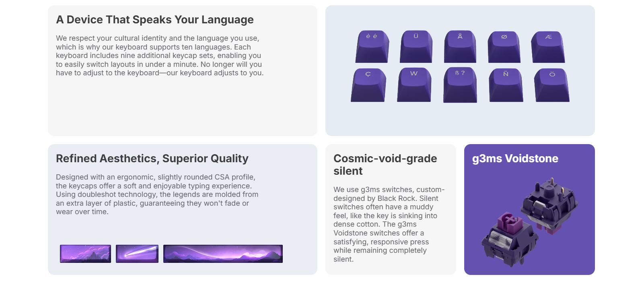Screen dimensions: 644x285
Task: View the long spacebar landscape artwork
Action: (x=223, y=254)
